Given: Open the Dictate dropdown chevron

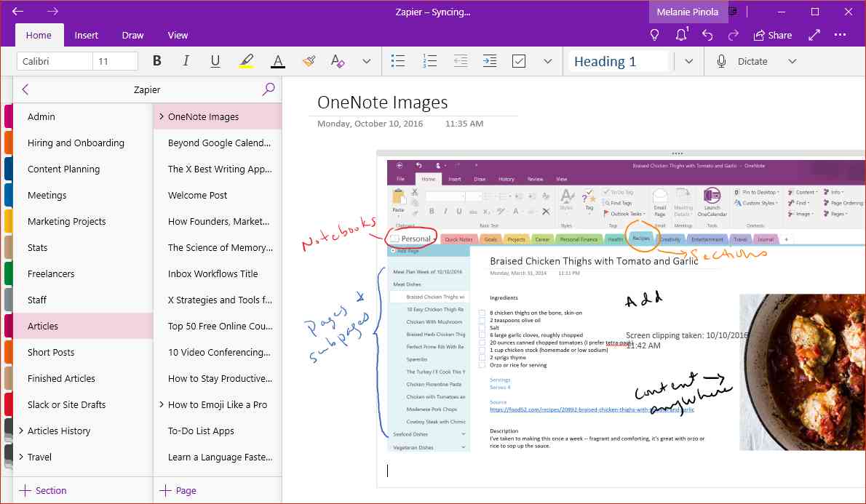Looking at the screenshot, I should 792,61.
